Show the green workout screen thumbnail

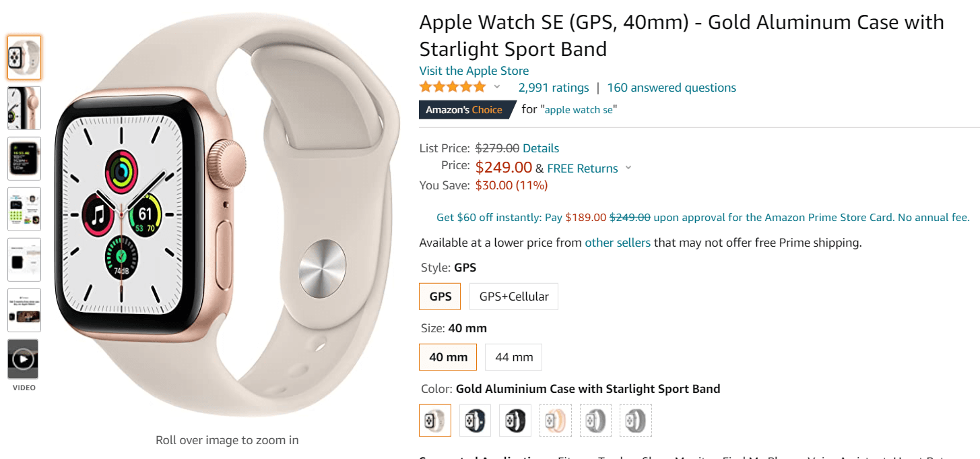click(x=24, y=158)
